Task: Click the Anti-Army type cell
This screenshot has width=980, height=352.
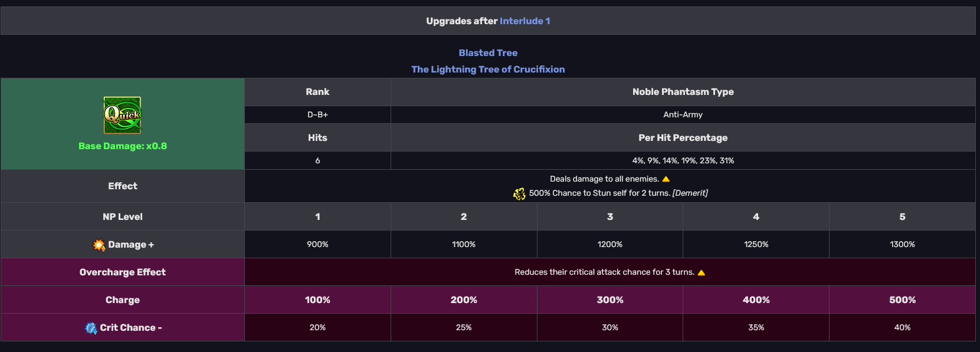Action: 683,114
